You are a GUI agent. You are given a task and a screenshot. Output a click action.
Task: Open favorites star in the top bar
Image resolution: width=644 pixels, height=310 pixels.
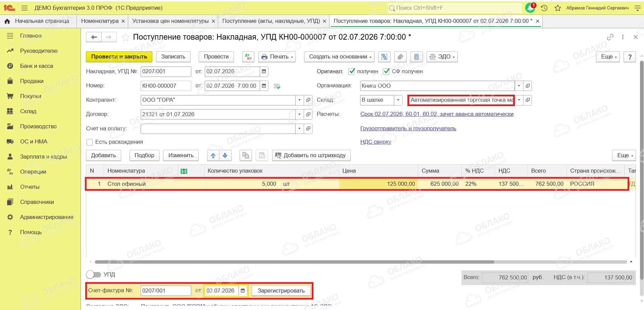tap(558, 8)
